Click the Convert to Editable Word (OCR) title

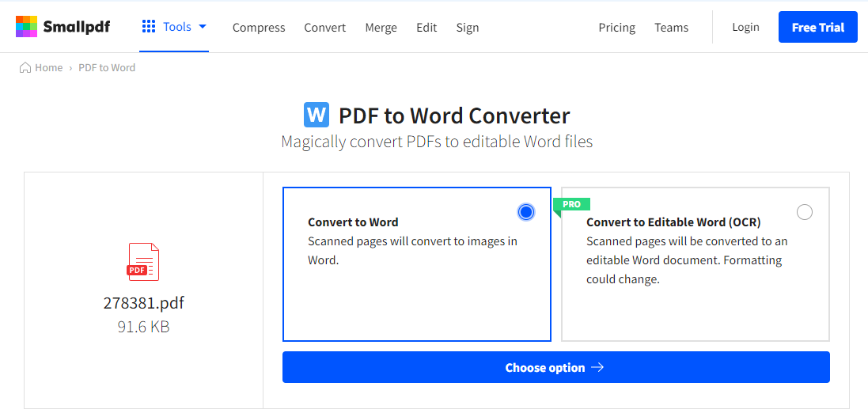[x=673, y=222]
